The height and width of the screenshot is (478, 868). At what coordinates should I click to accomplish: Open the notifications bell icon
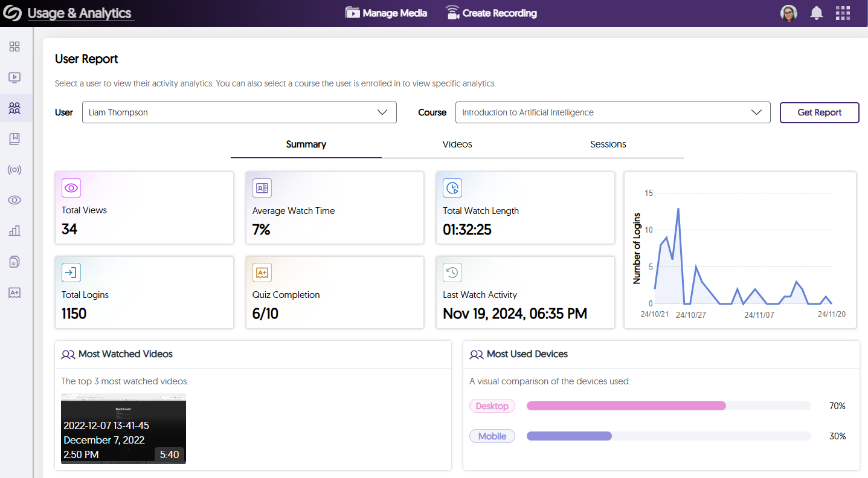pos(816,13)
